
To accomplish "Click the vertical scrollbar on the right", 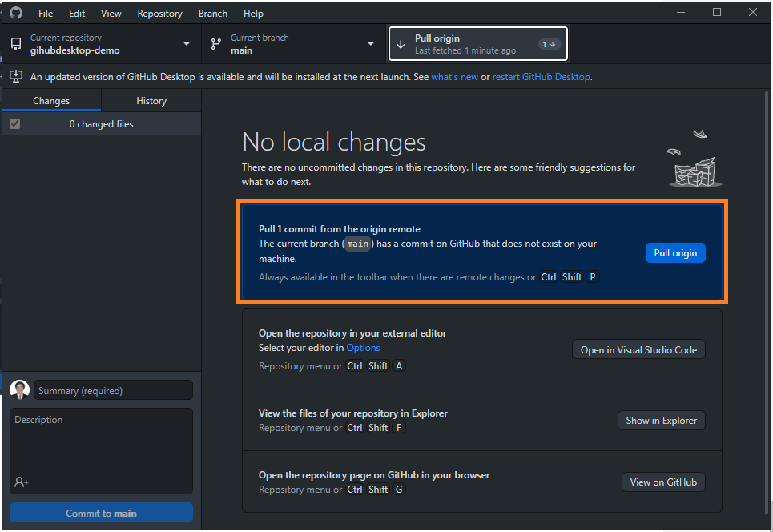I will pos(767,303).
